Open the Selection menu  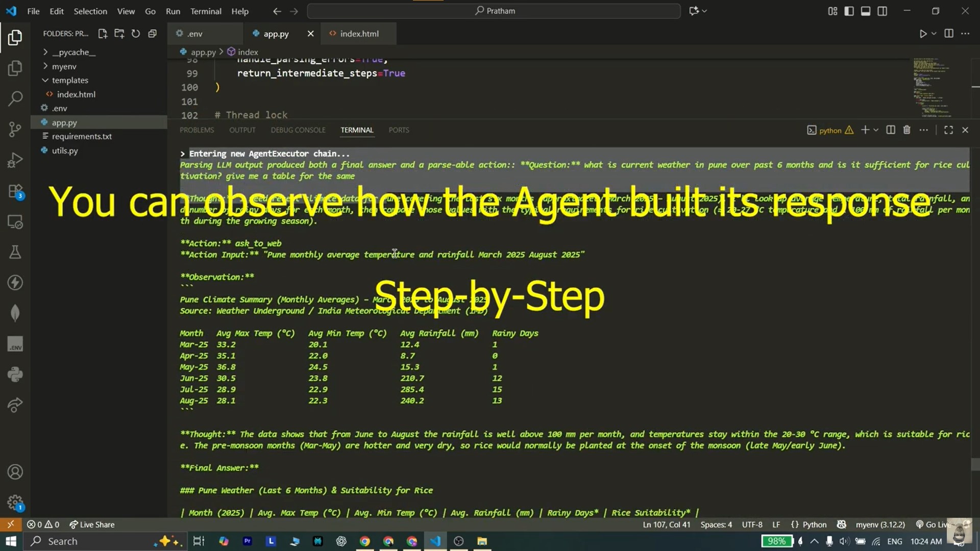point(90,11)
